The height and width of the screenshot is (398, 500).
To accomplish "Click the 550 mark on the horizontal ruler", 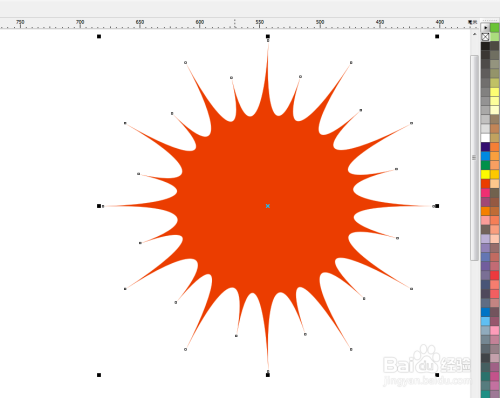I will coord(260,22).
